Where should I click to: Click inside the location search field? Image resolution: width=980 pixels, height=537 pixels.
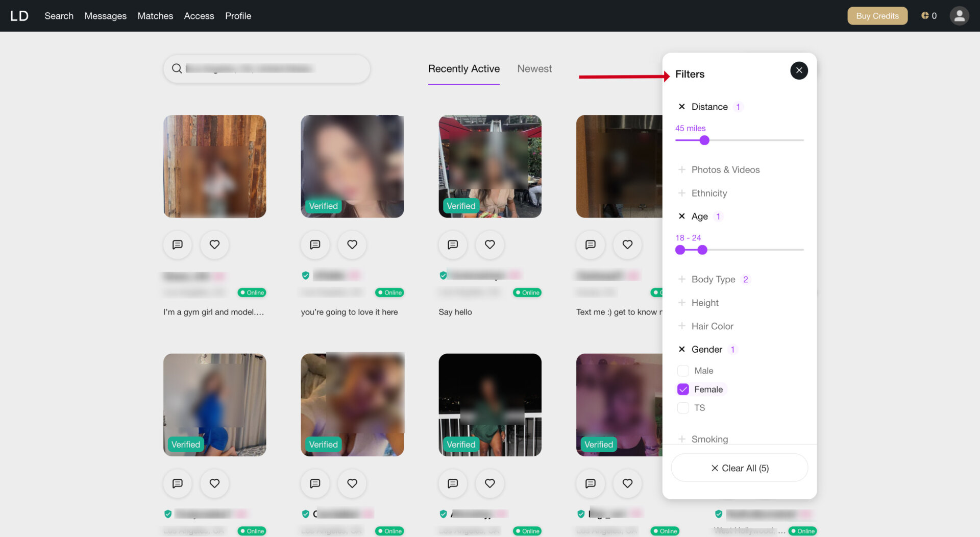pyautogui.click(x=265, y=68)
